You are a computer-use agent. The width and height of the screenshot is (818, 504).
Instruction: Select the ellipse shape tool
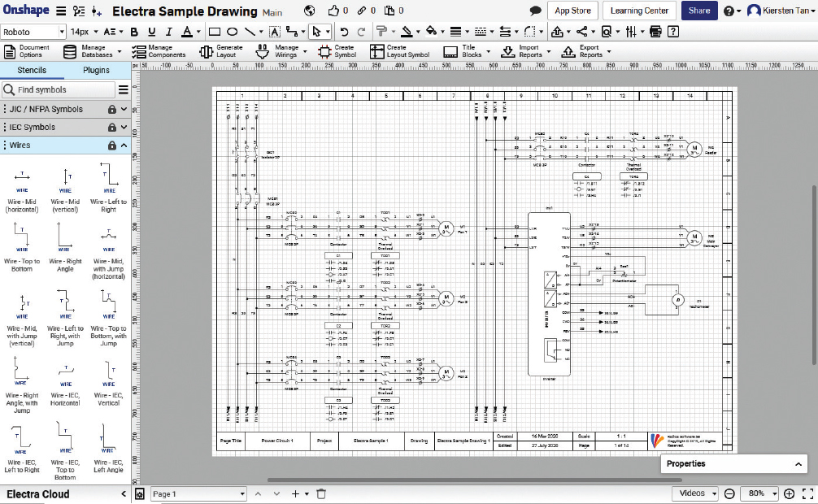tap(232, 32)
